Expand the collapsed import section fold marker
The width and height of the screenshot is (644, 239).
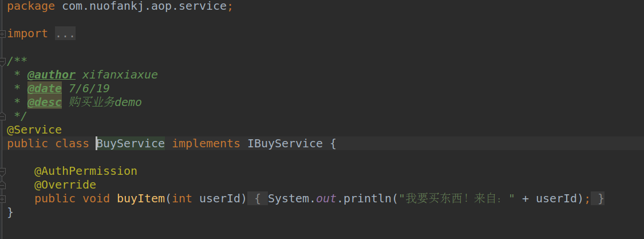(3, 34)
